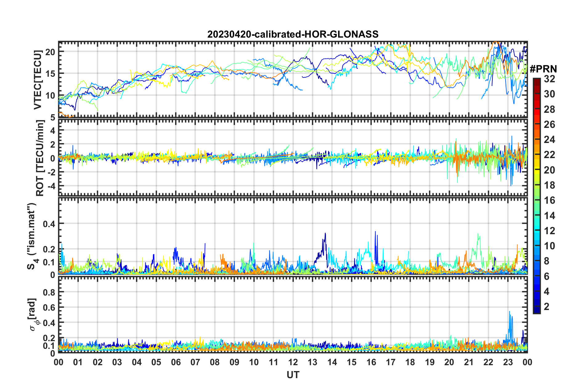This screenshot has width=586, height=392.
Task: Select colorbar tick label 8
Action: [547, 261]
